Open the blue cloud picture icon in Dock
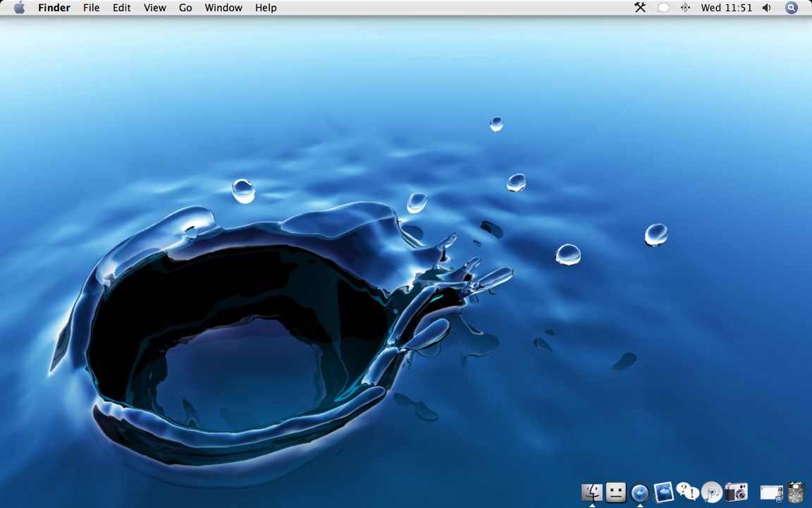This screenshot has height=508, width=812. tap(663, 492)
